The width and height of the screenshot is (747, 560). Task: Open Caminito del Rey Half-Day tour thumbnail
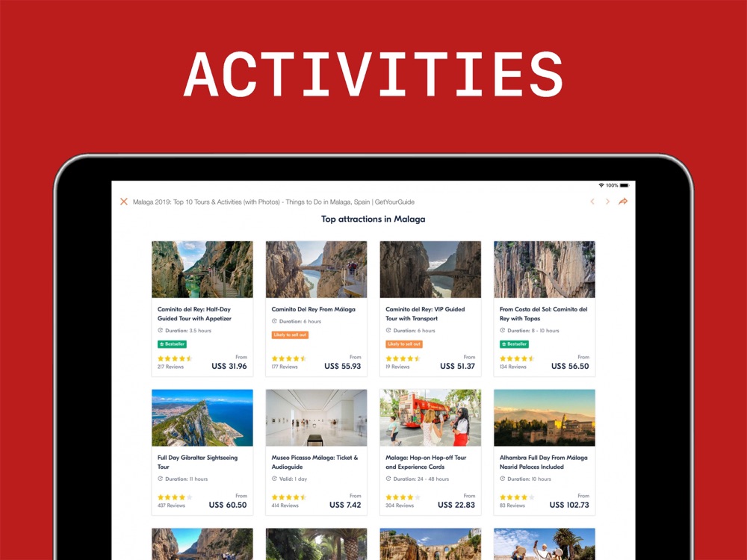click(202, 270)
